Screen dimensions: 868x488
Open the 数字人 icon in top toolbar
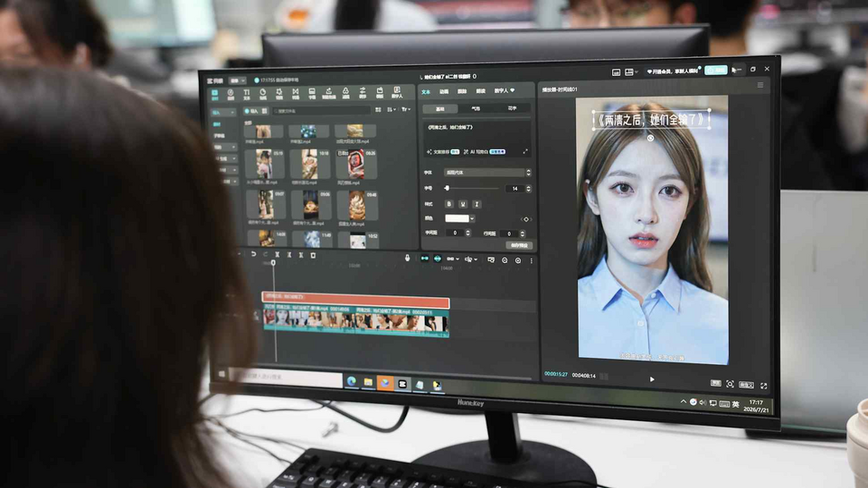click(397, 92)
